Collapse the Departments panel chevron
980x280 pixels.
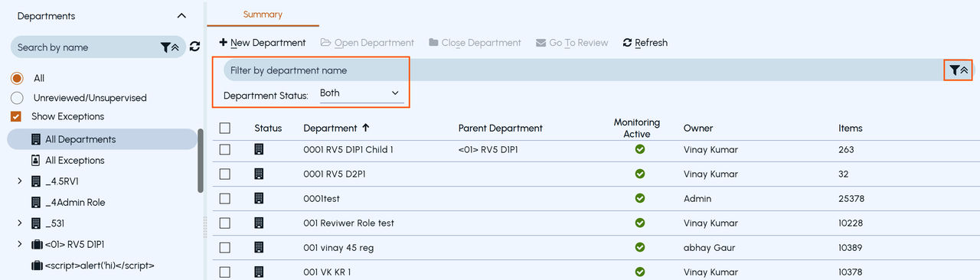(x=181, y=15)
